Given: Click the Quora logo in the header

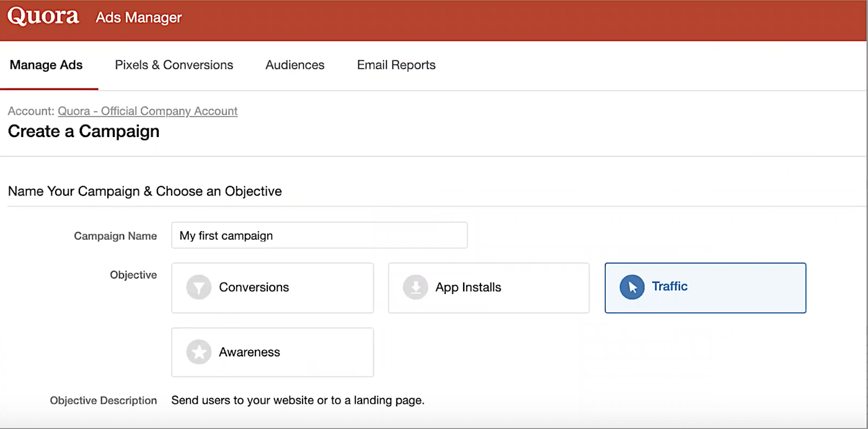Looking at the screenshot, I should [43, 17].
